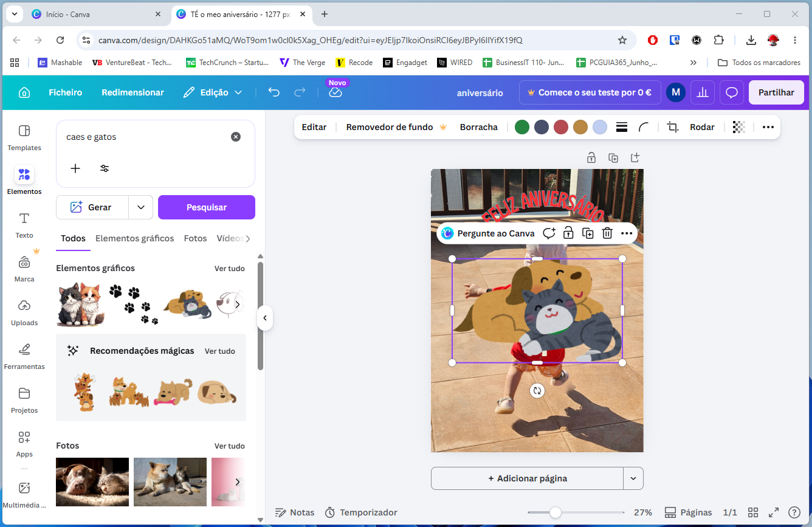Viewport: 812px width, 527px height.
Task: Open Texto sidebar panel
Action: pyautogui.click(x=24, y=225)
